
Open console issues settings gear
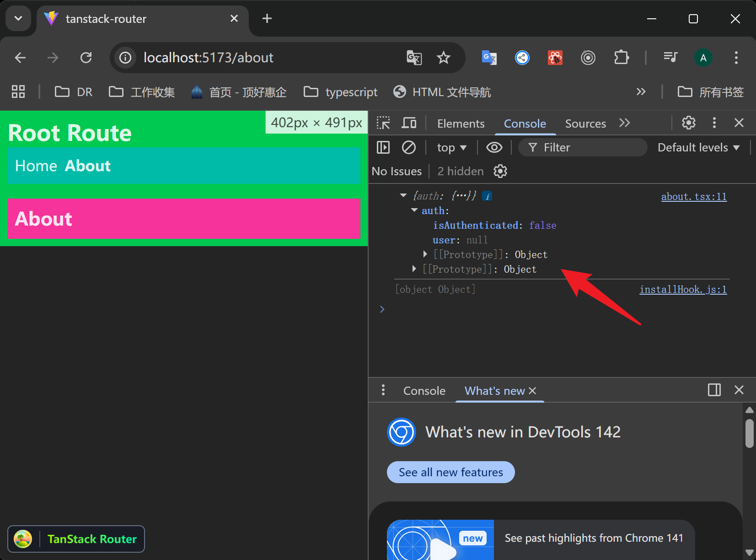tap(500, 171)
